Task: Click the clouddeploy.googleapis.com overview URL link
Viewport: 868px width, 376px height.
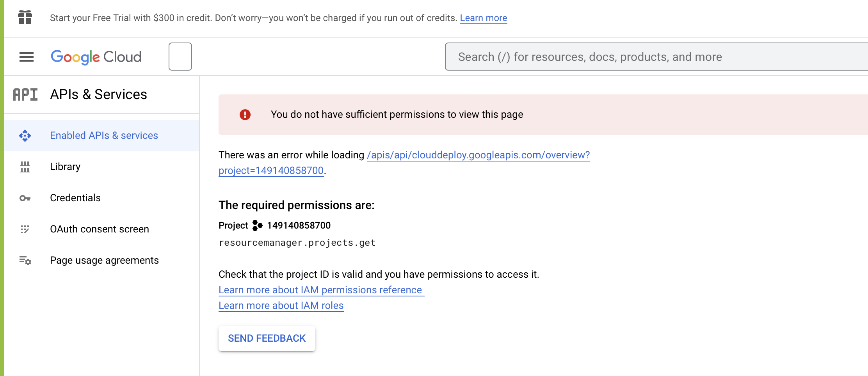Action: coord(478,155)
